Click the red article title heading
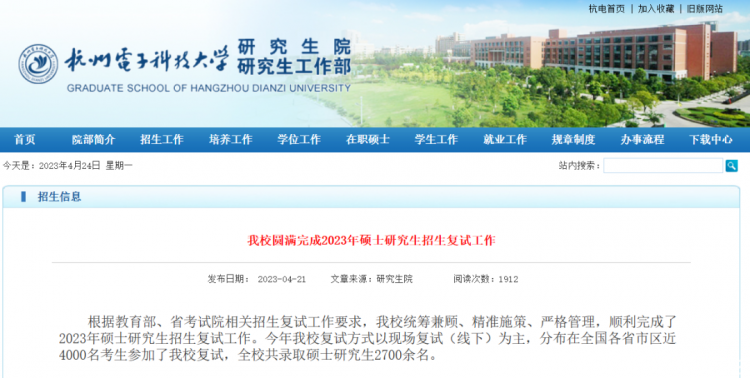The width and height of the screenshot is (750, 378). pos(371,240)
